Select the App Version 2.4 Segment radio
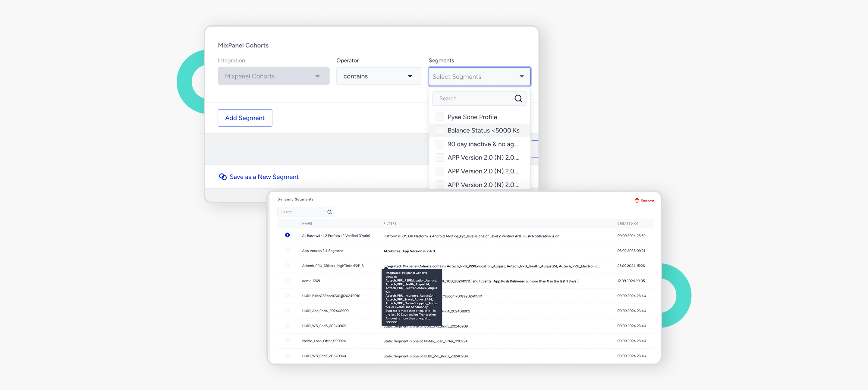 (287, 250)
